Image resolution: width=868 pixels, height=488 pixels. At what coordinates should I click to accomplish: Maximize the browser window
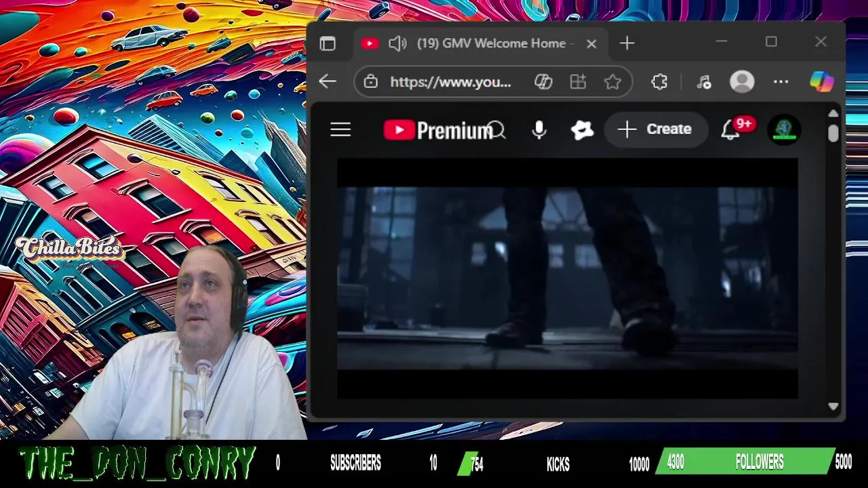tap(771, 42)
